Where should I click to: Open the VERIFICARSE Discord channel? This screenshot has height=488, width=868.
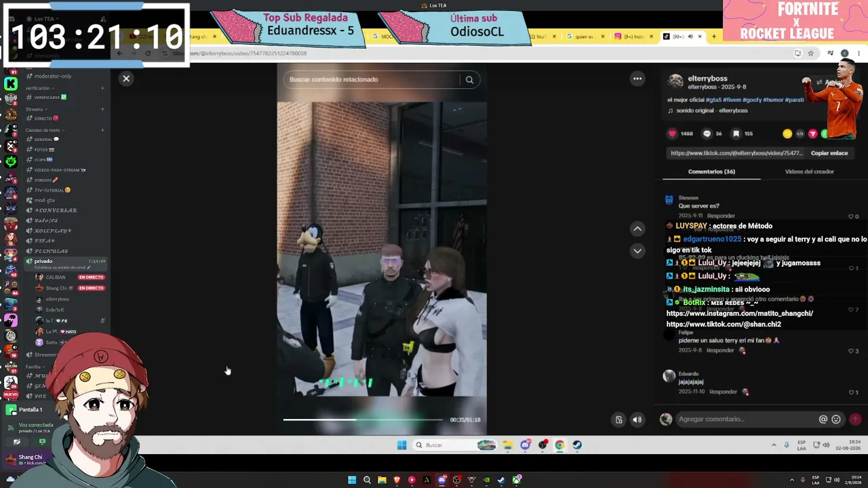point(52,98)
